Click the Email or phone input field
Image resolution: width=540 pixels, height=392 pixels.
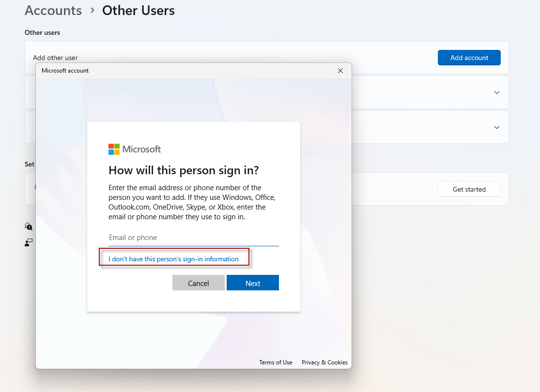194,238
